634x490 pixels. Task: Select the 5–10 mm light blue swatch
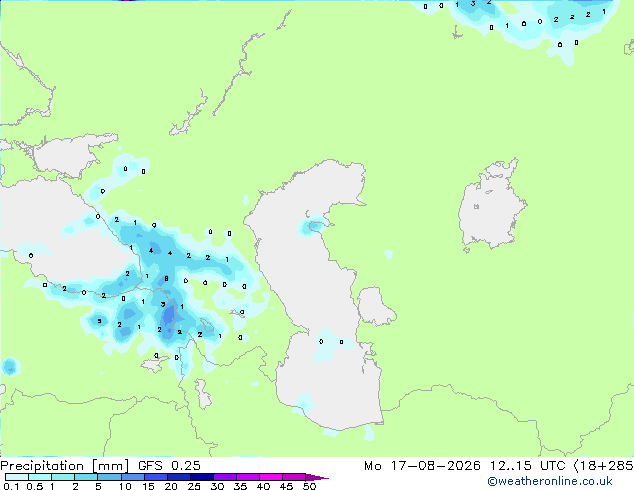(109, 477)
